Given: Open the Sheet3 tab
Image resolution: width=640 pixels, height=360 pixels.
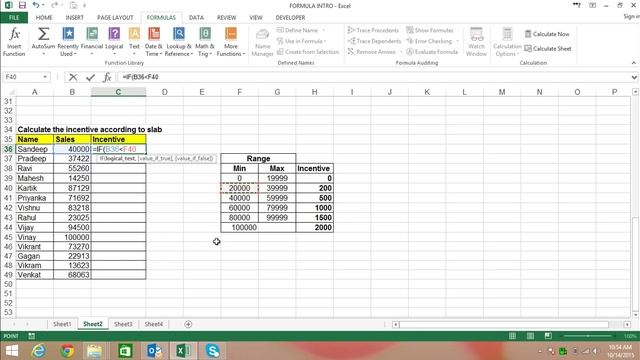Looking at the screenshot, I should pyautogui.click(x=123, y=324).
